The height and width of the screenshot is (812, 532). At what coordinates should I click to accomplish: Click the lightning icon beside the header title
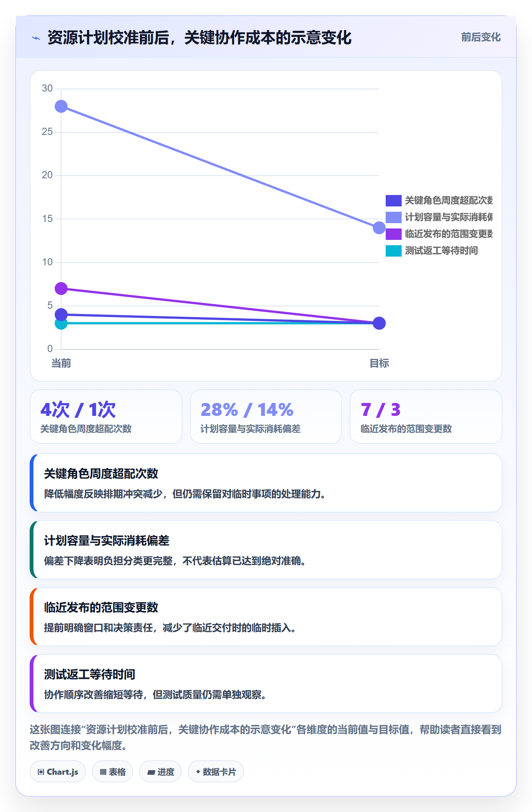pos(36,38)
